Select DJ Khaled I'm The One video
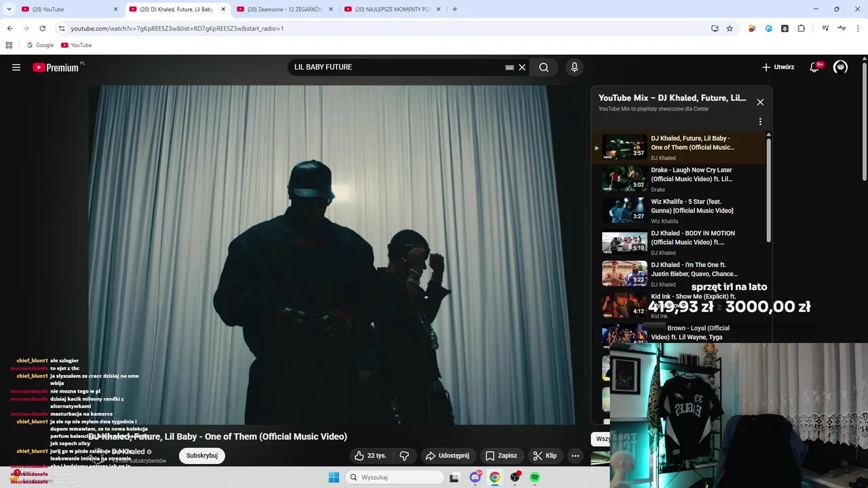 680,274
